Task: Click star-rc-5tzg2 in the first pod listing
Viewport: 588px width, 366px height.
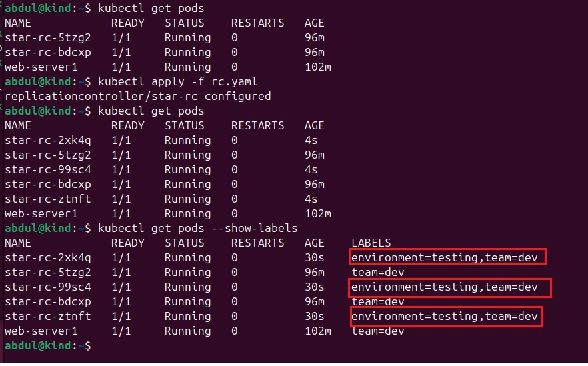Action: (47, 37)
